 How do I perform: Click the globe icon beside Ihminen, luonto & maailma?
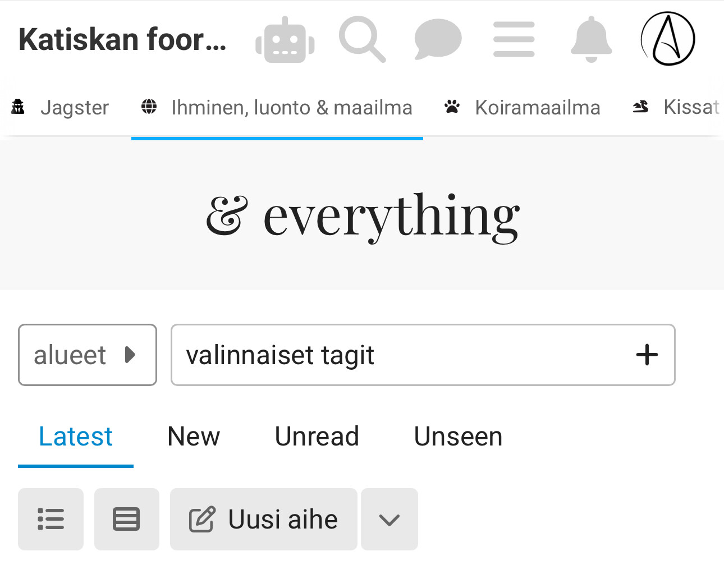(149, 107)
